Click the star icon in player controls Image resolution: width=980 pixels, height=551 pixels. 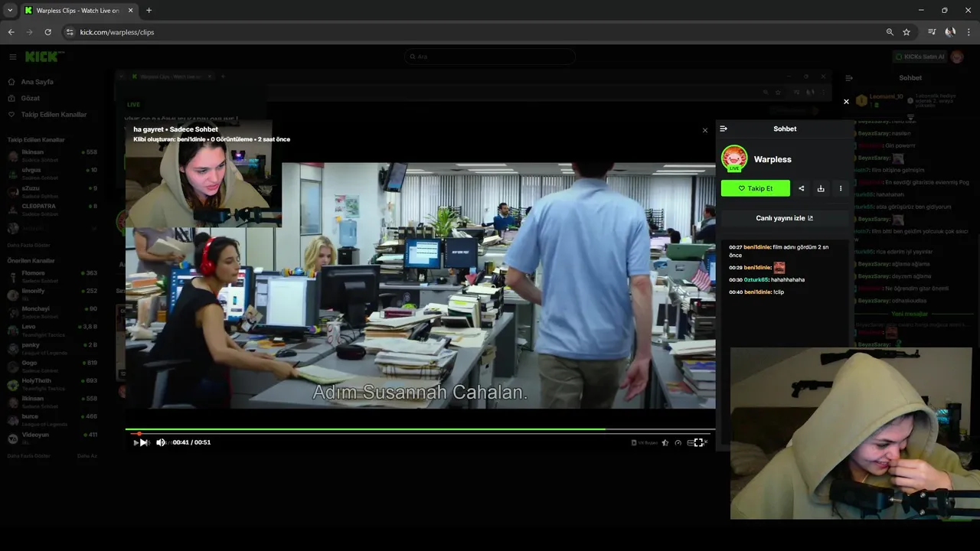click(x=665, y=442)
